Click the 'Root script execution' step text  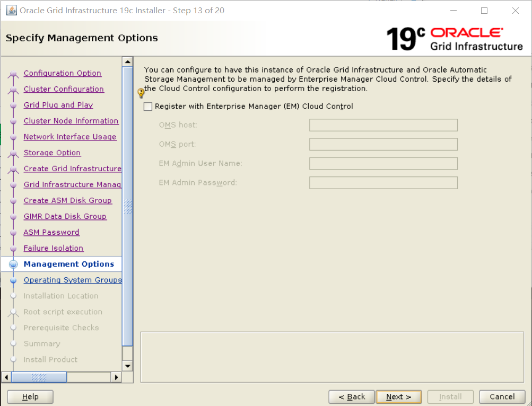pos(63,312)
